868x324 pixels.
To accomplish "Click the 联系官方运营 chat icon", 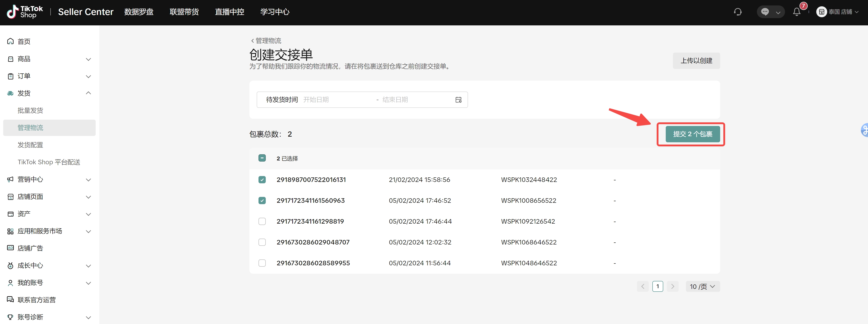I will coord(10,300).
